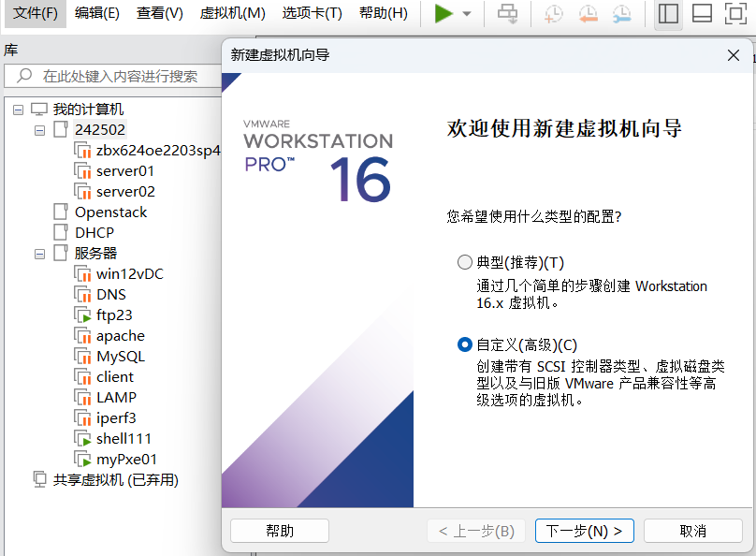The height and width of the screenshot is (556, 756).
Task: Click the library search input field
Action: [x=113, y=76]
